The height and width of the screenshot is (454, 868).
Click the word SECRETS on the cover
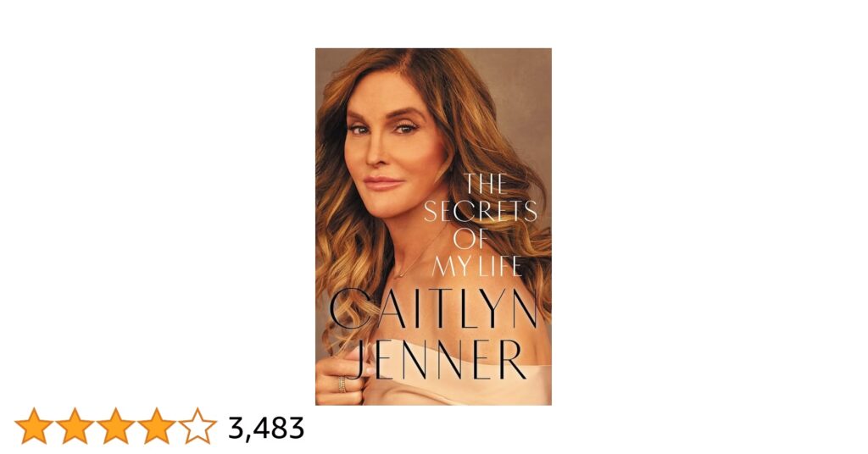481,212
